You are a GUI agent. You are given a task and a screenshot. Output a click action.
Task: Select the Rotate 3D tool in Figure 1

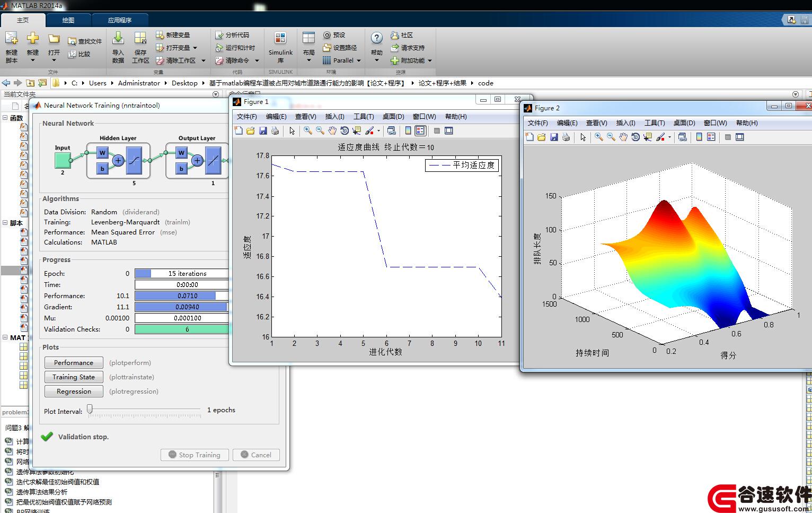tap(345, 131)
